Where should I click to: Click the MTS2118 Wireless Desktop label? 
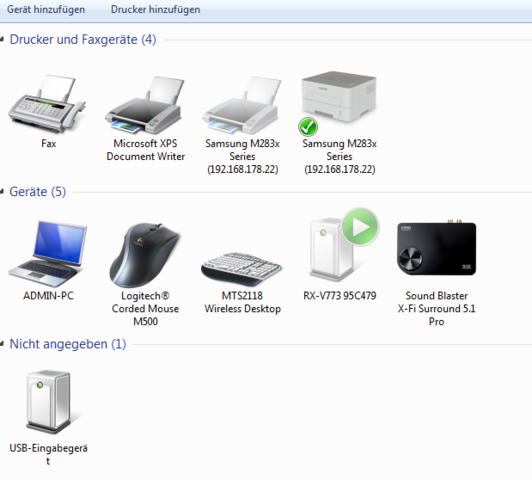(x=243, y=302)
